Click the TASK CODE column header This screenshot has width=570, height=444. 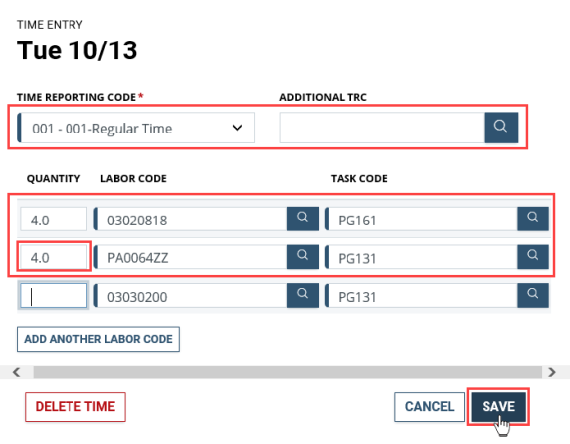pyautogui.click(x=359, y=179)
